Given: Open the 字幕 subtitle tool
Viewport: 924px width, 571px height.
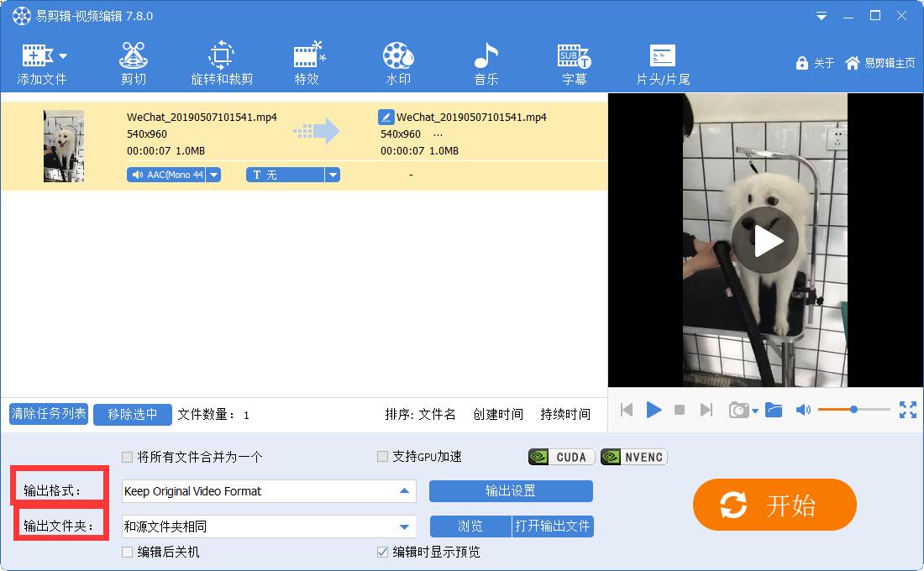Looking at the screenshot, I should coord(574,64).
